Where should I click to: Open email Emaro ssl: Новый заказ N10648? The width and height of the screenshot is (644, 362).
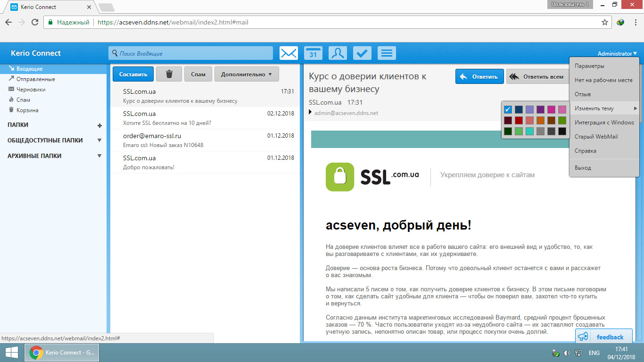click(205, 140)
